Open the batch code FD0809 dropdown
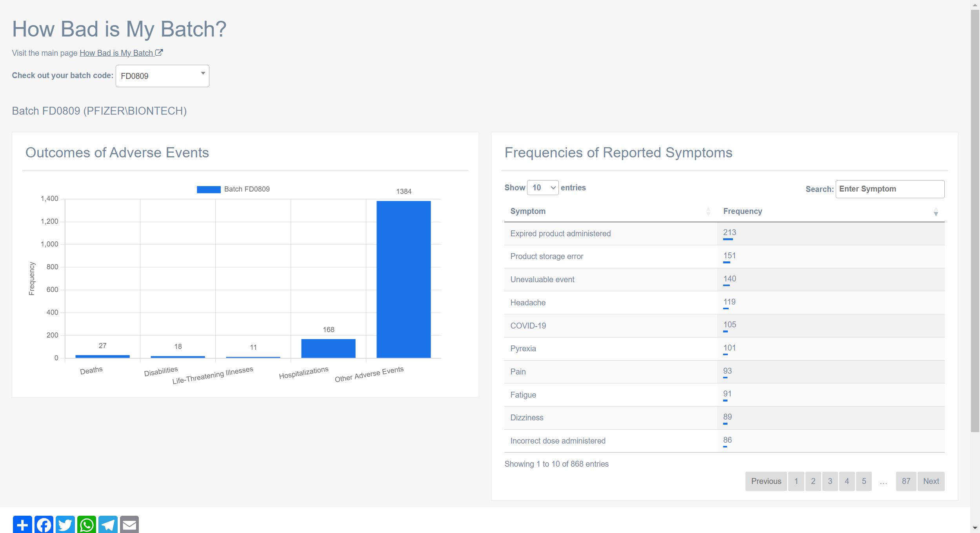This screenshot has width=980, height=533. click(162, 76)
